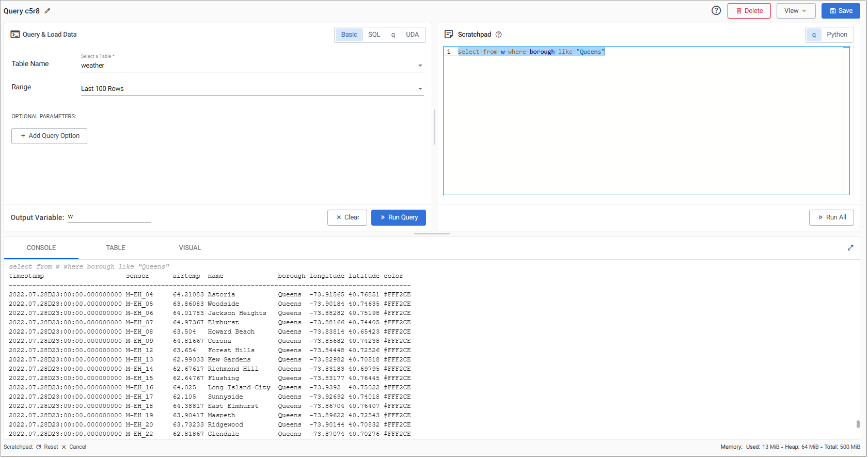The image size is (868, 458).
Task: Switch query mode to SQL
Action: tap(374, 35)
